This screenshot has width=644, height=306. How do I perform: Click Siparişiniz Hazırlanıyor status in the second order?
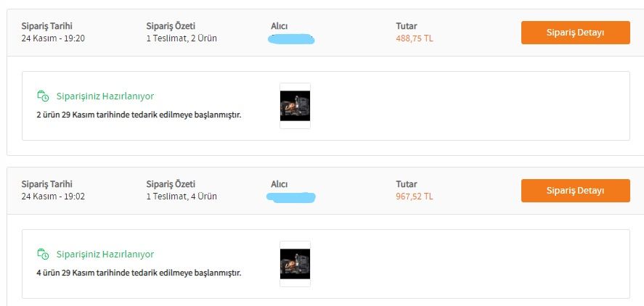pyautogui.click(x=105, y=255)
